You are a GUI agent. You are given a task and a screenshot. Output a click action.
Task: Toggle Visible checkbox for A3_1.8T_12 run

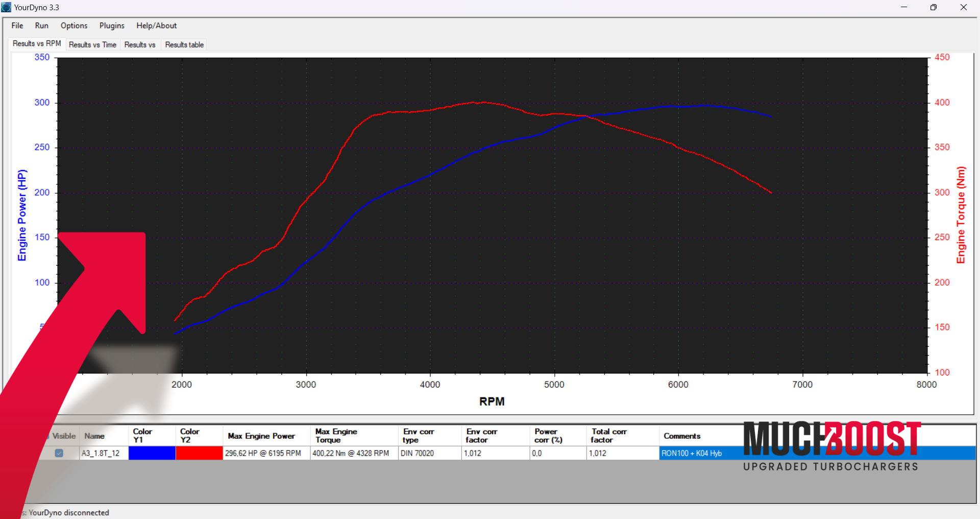click(x=59, y=453)
